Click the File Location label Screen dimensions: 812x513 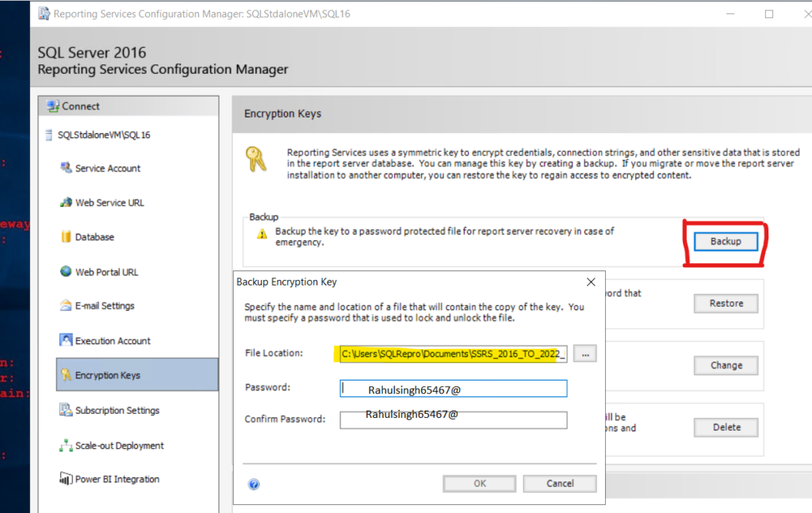point(274,353)
